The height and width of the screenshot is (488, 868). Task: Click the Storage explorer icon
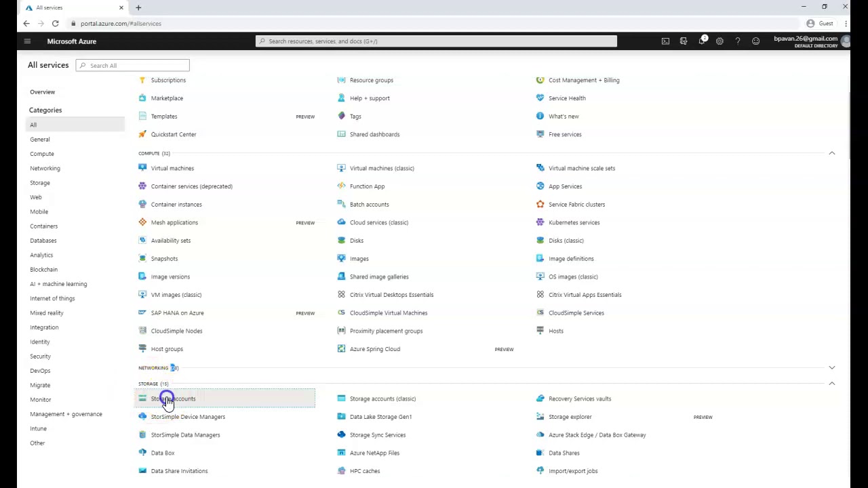(x=540, y=417)
